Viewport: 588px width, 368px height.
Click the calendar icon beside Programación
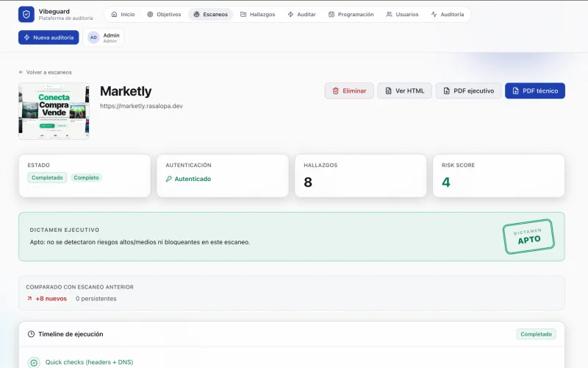tap(331, 14)
